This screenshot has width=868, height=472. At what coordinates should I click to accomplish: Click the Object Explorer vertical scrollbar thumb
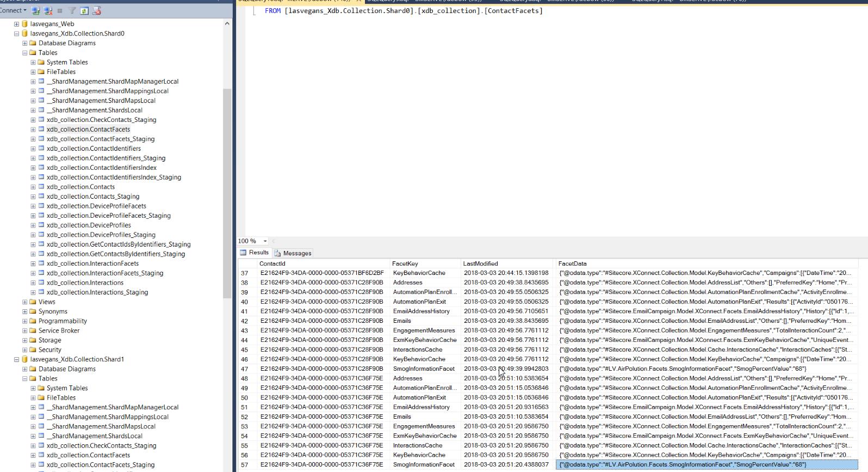coord(227,192)
